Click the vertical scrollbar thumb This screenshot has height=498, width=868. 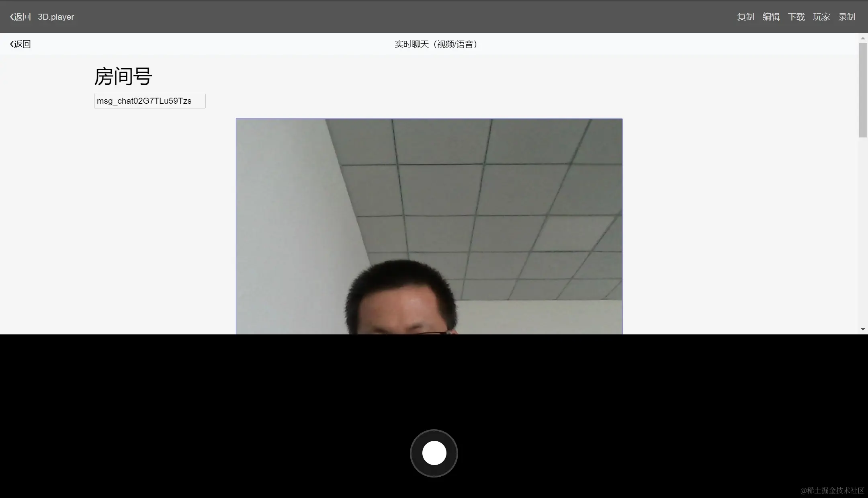pyautogui.click(x=863, y=90)
